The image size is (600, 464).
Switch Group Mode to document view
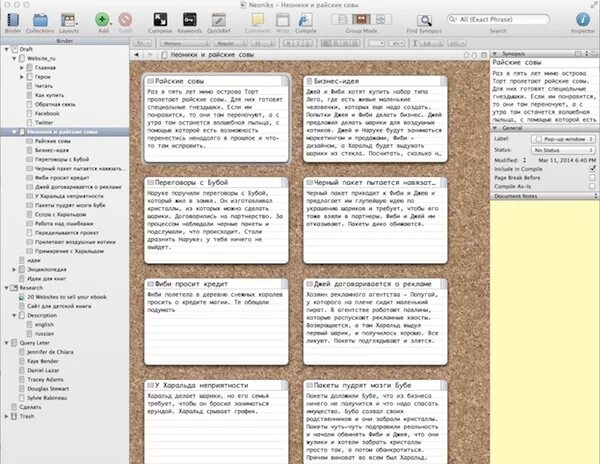(342, 19)
